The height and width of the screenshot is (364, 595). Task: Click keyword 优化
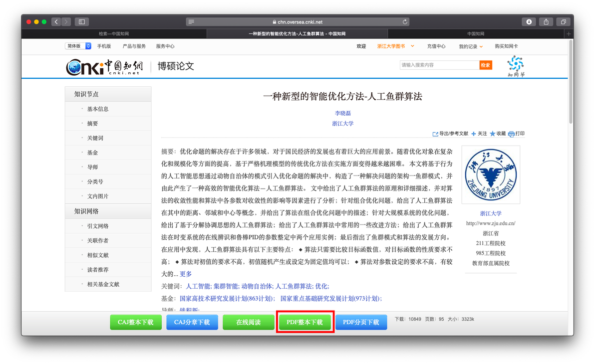tap(322, 286)
